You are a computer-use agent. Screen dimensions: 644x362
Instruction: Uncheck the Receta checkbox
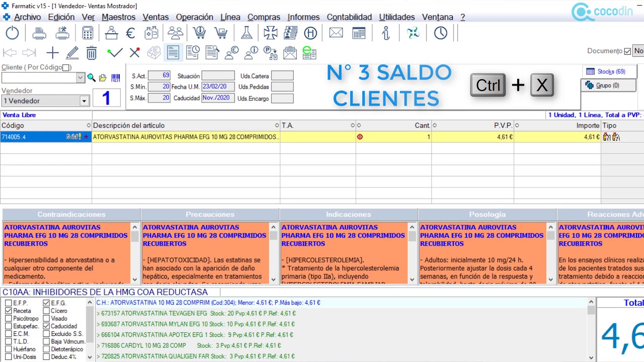(x=8, y=311)
